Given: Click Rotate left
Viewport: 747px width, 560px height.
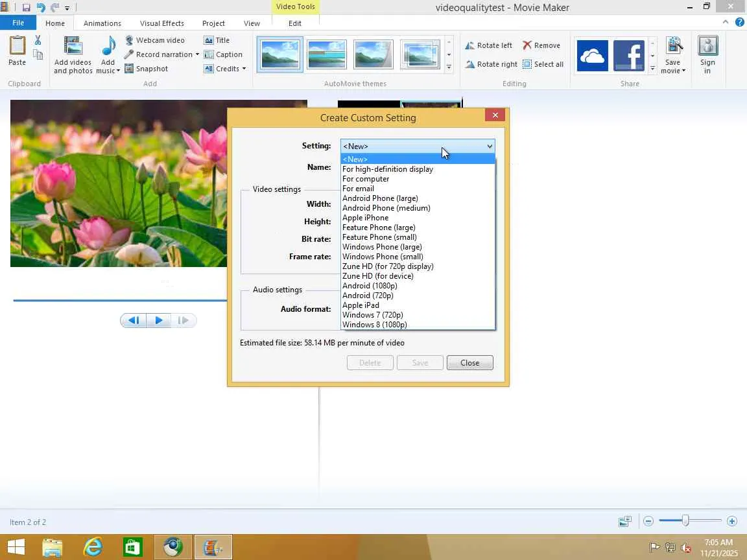Looking at the screenshot, I should click(x=488, y=45).
